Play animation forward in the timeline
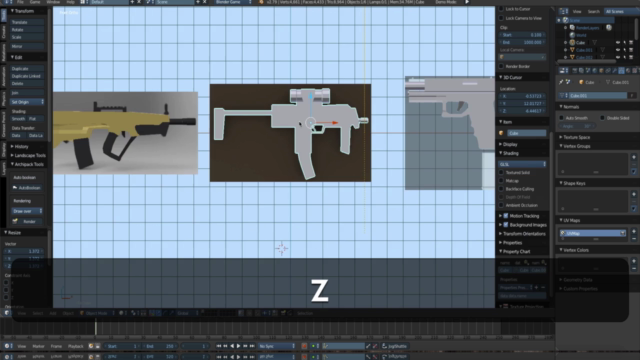Viewport: 640px width, 360px height. click(x=238, y=346)
